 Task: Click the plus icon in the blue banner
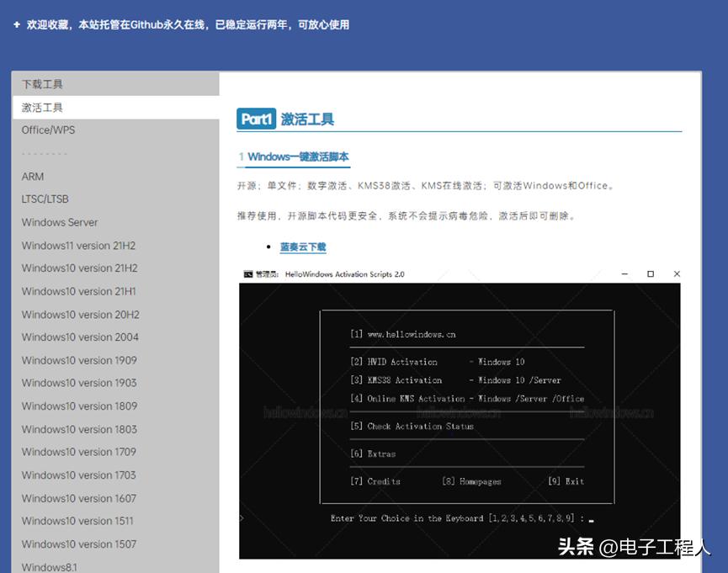(17, 24)
